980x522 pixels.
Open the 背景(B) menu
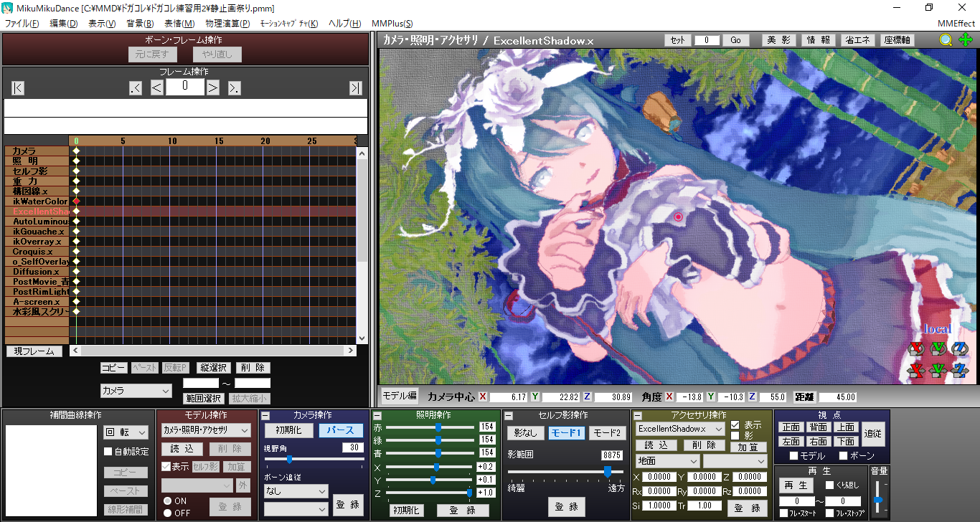coord(140,24)
